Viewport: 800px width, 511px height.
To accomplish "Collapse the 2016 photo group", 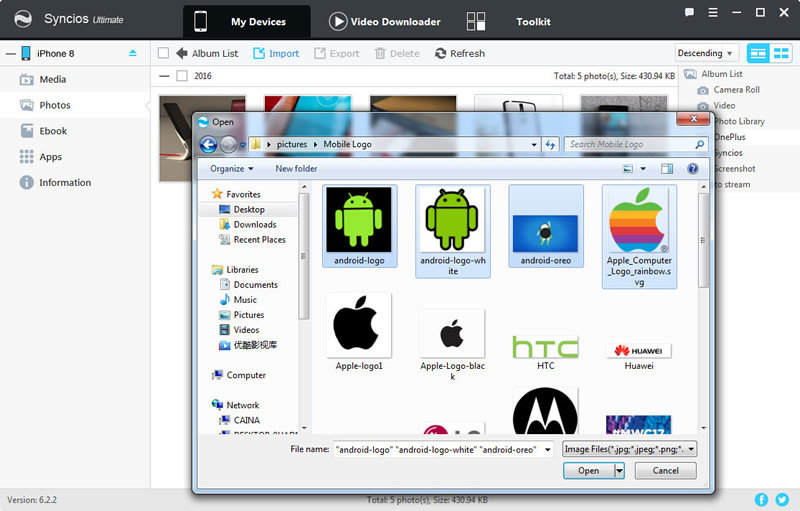I will pos(164,76).
